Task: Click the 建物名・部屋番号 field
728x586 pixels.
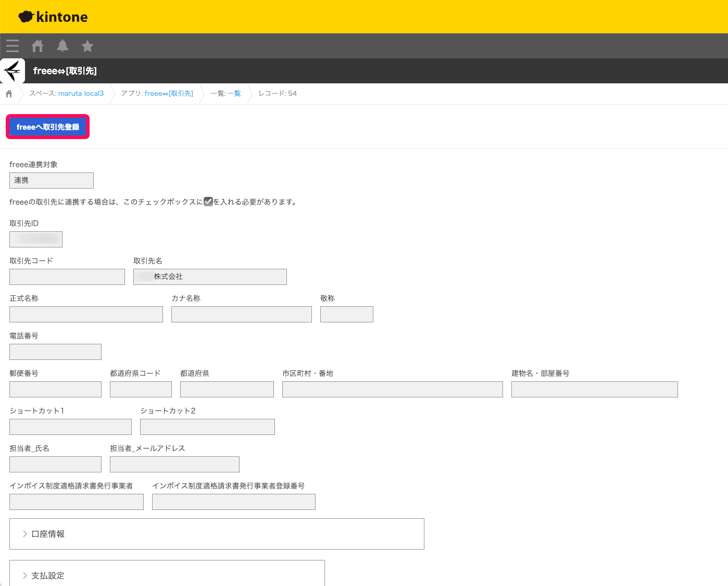Action: tap(595, 389)
